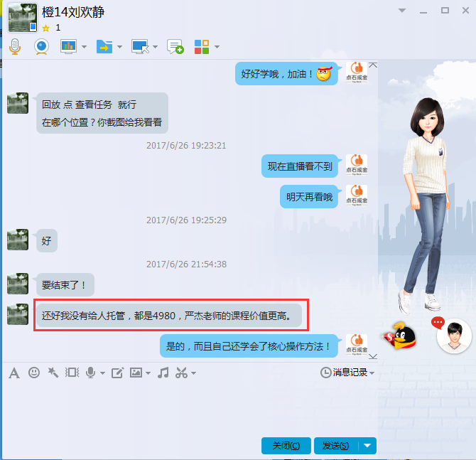
Task: Click the message 要结束了！
Action: tap(65, 285)
